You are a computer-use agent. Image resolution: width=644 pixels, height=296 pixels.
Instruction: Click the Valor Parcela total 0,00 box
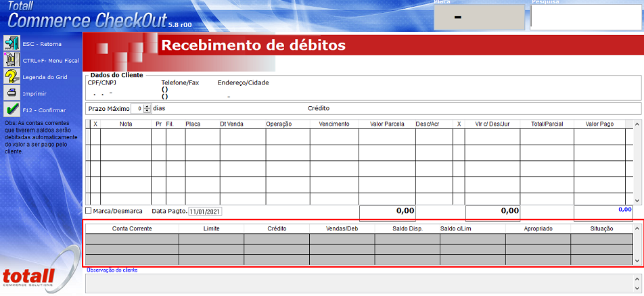pos(388,213)
